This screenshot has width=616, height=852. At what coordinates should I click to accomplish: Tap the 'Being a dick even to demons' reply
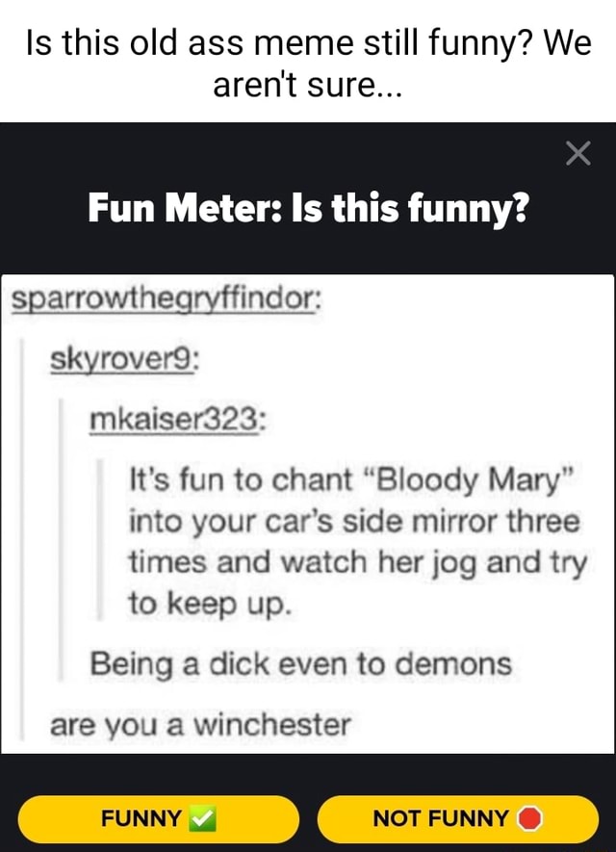point(301,664)
